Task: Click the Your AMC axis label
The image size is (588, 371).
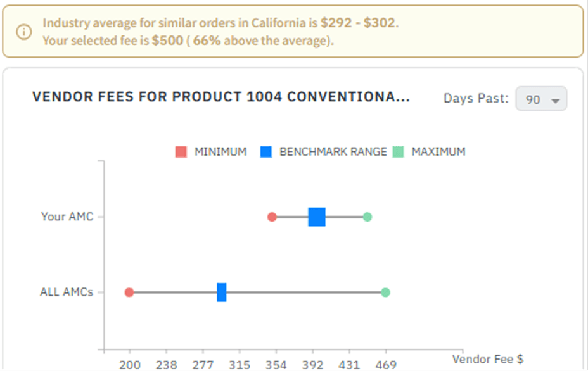Action: (67, 217)
